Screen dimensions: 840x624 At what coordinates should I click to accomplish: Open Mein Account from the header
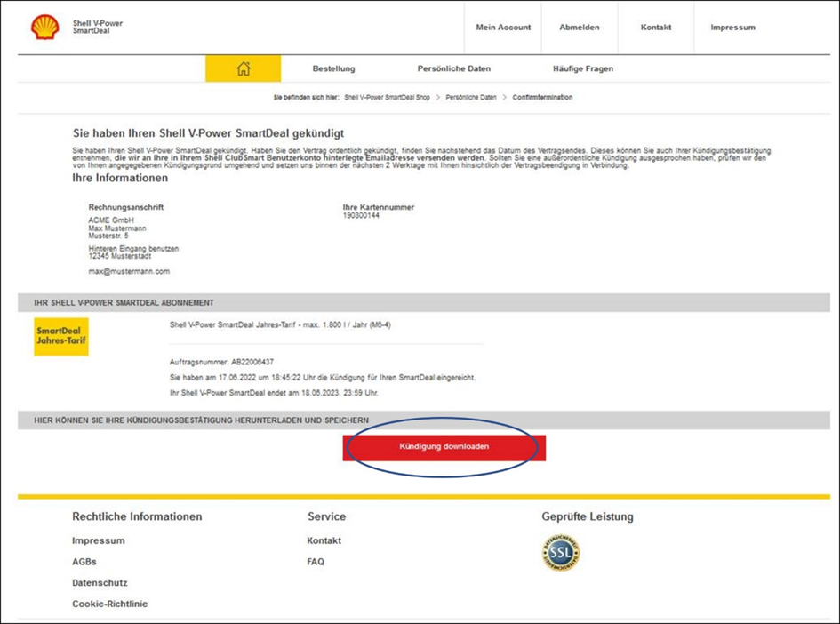coord(502,27)
